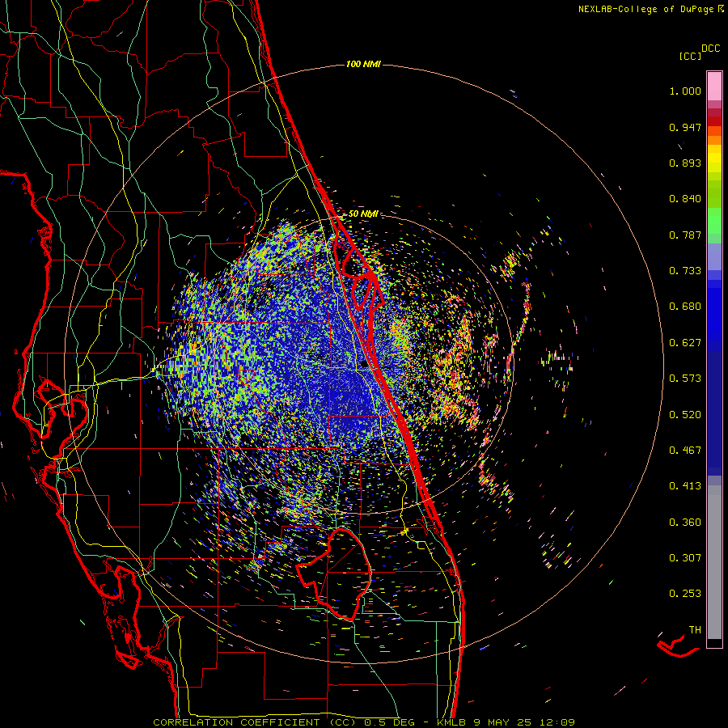This screenshot has width=728, height=728.
Task: Click the 0.253 scale value
Action: (685, 594)
